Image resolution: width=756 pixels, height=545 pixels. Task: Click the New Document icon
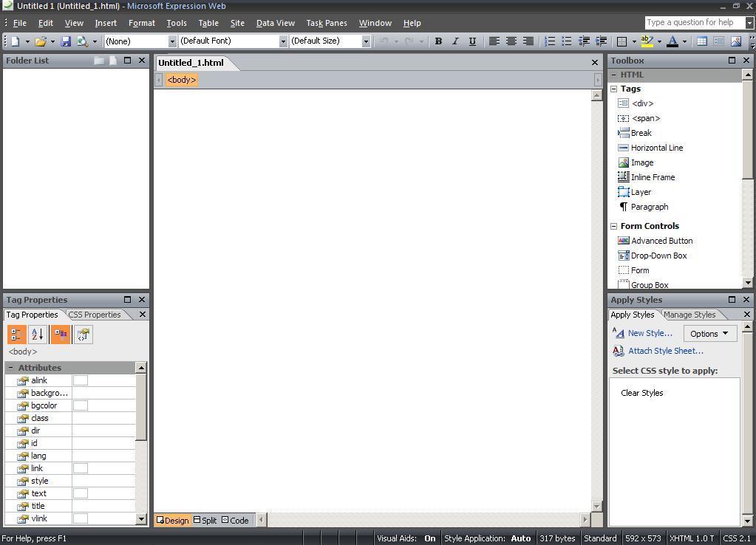click(16, 41)
